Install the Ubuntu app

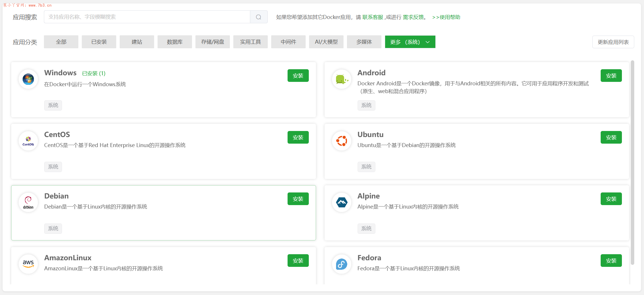611,137
